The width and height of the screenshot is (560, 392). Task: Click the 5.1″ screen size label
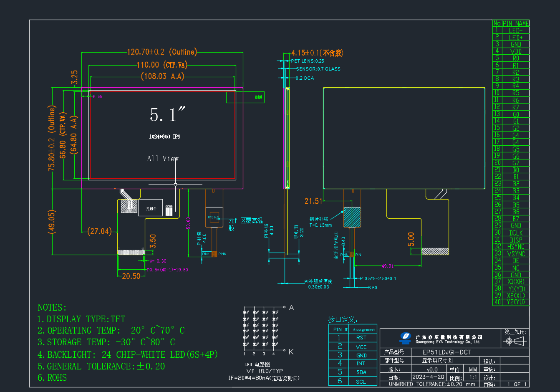[x=167, y=114]
